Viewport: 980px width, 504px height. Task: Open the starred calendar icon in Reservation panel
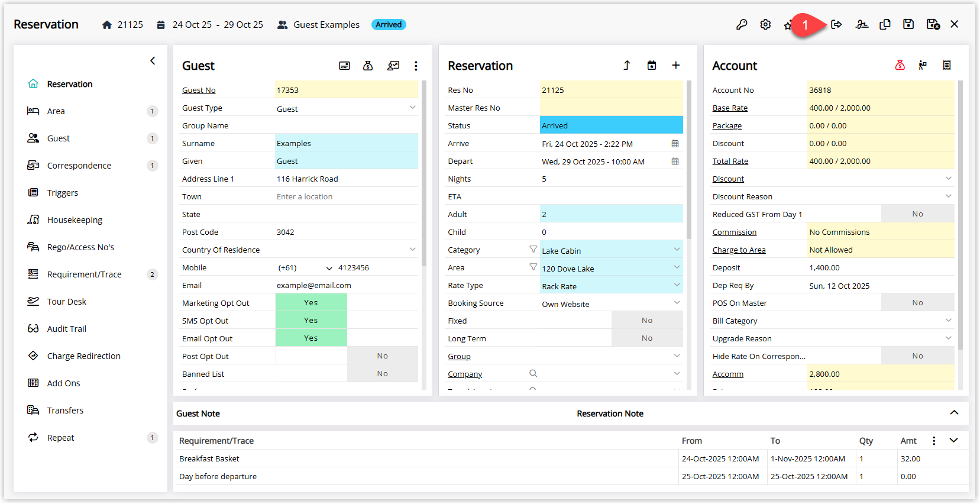(652, 65)
